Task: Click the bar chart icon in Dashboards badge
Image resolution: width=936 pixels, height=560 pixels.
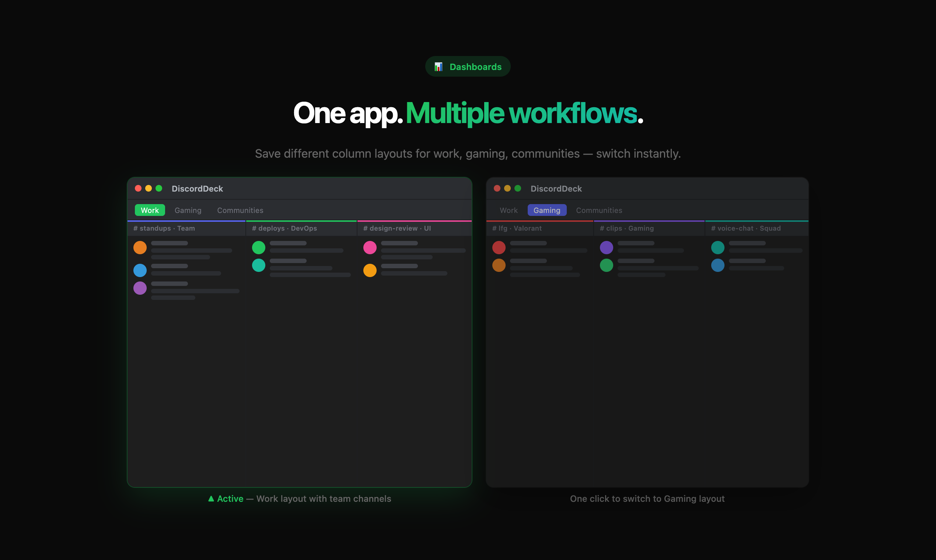Action: tap(438, 67)
